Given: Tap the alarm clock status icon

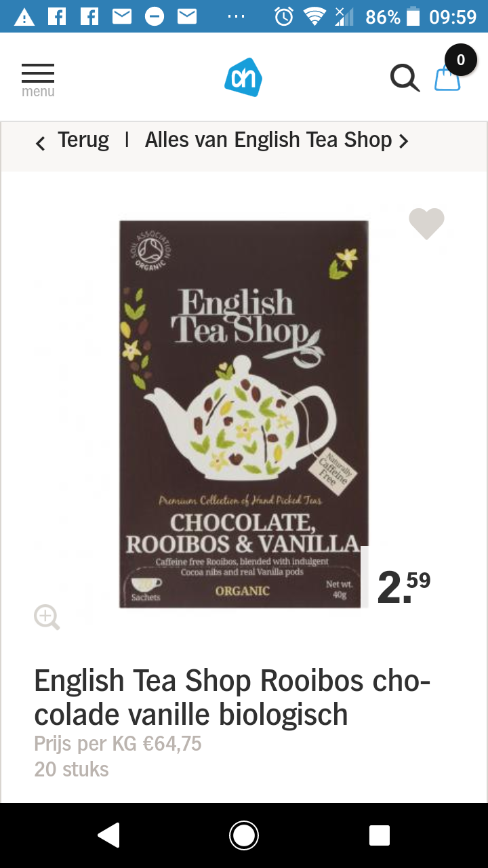Looking at the screenshot, I should tap(284, 16).
